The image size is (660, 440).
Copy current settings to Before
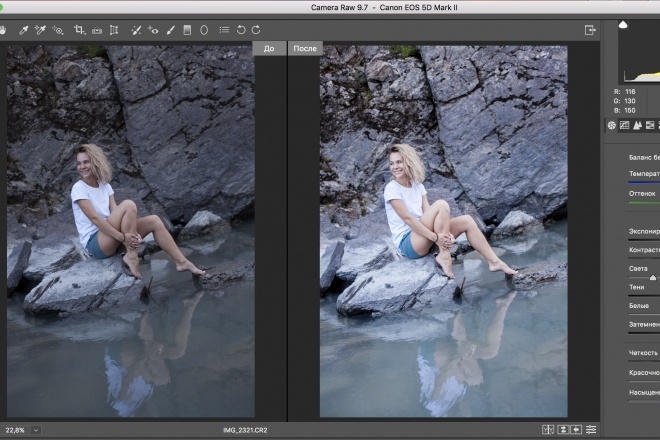(x=576, y=429)
